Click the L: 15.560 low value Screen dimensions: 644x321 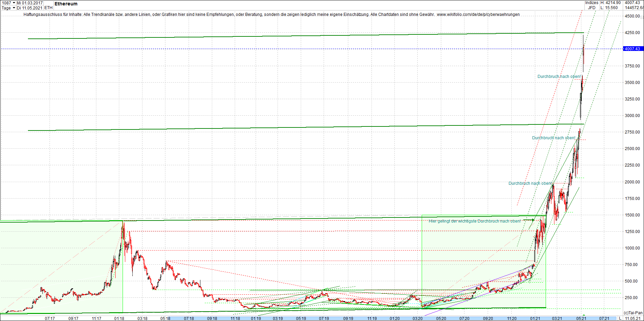(x=609, y=7)
